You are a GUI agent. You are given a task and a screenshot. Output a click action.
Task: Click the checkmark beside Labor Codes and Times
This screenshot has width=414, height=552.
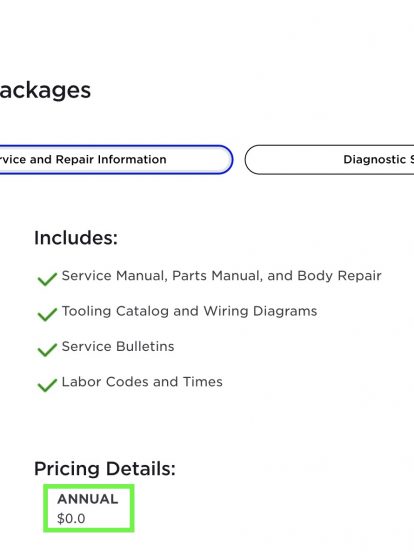click(x=47, y=385)
